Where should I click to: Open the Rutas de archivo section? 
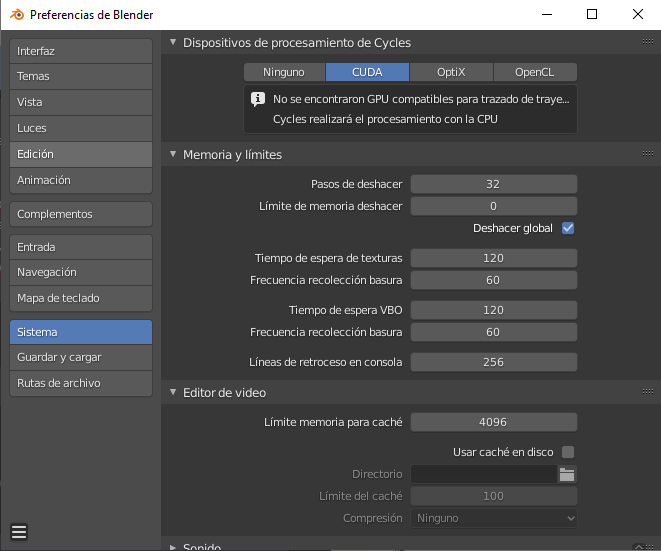click(81, 383)
